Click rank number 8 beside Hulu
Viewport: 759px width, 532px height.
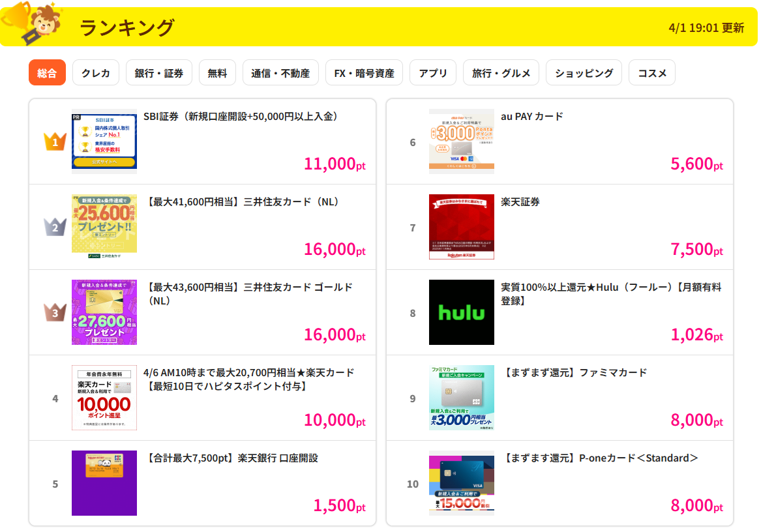click(412, 313)
